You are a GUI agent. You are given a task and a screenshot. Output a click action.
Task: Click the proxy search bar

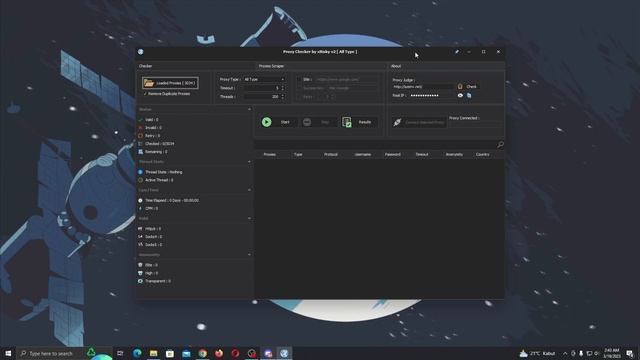pos(376,144)
